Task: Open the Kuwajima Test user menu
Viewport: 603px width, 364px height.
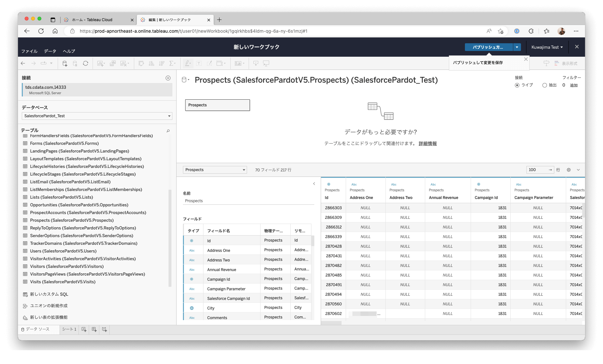Action: click(x=547, y=47)
